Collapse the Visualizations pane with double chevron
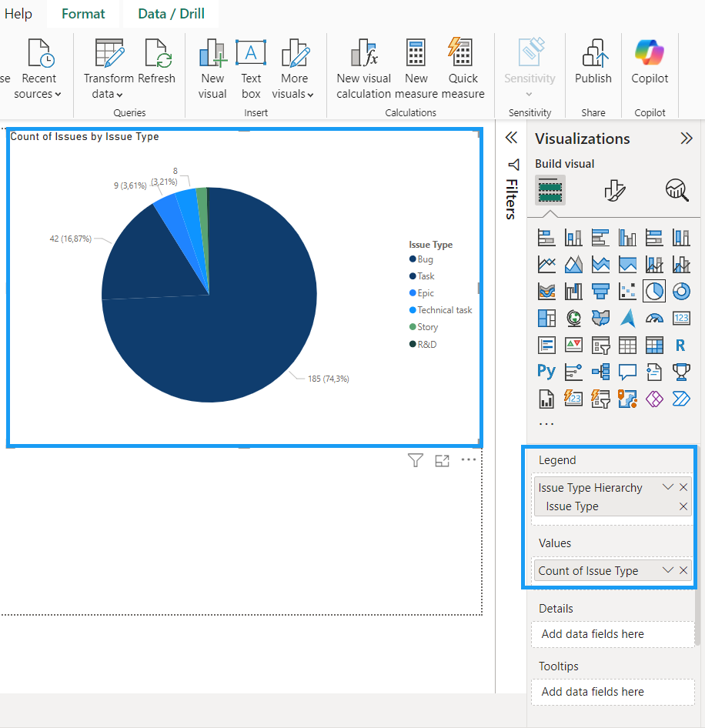The height and width of the screenshot is (728, 705). click(687, 139)
